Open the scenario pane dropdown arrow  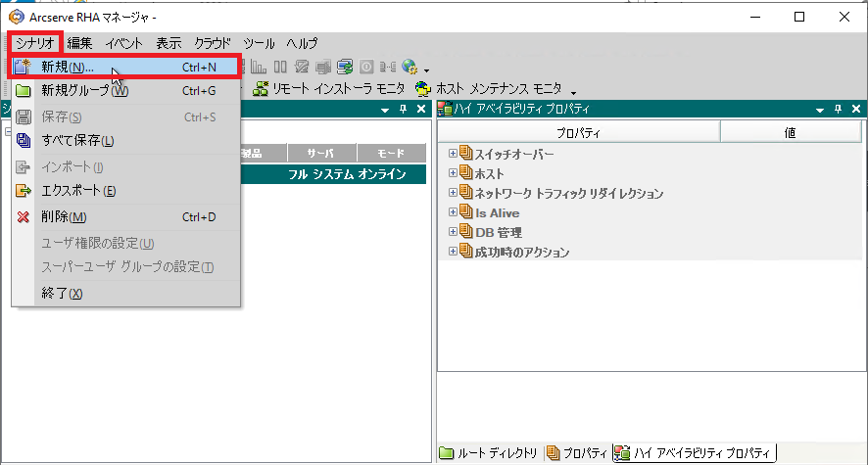[x=385, y=110]
